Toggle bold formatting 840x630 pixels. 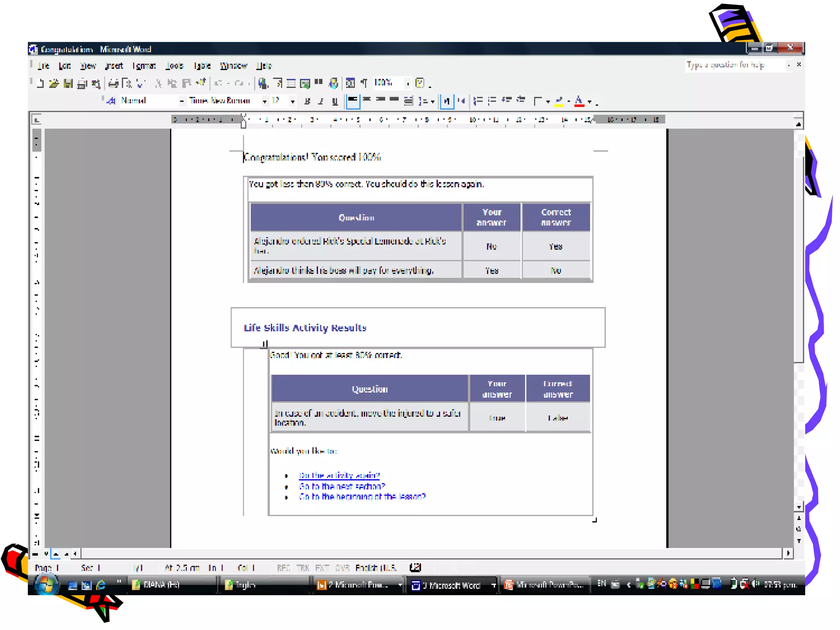coord(307,101)
